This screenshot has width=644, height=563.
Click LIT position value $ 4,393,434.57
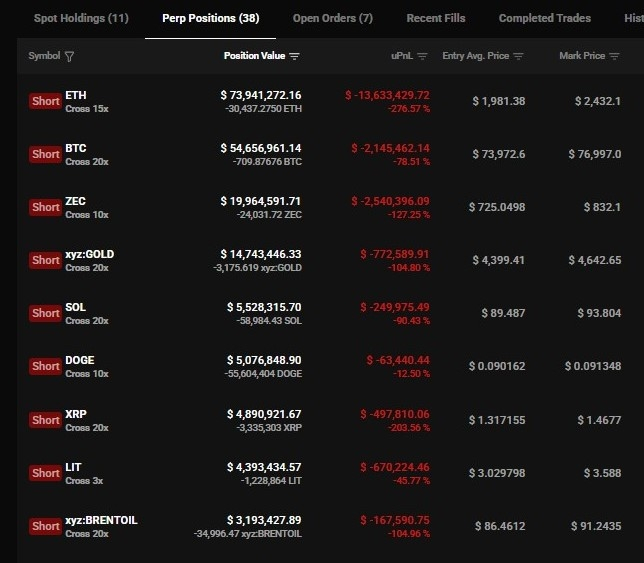pos(264,467)
